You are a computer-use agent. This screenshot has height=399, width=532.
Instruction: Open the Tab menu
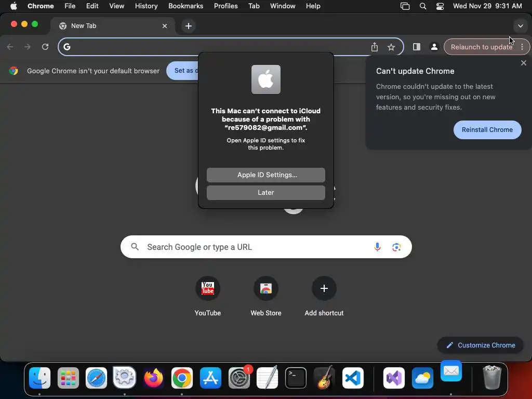coord(254,6)
